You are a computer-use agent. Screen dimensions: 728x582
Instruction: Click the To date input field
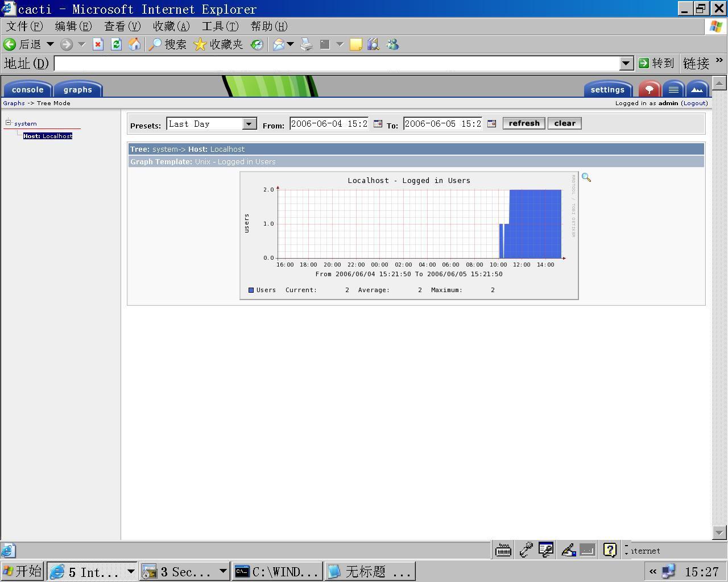click(443, 123)
